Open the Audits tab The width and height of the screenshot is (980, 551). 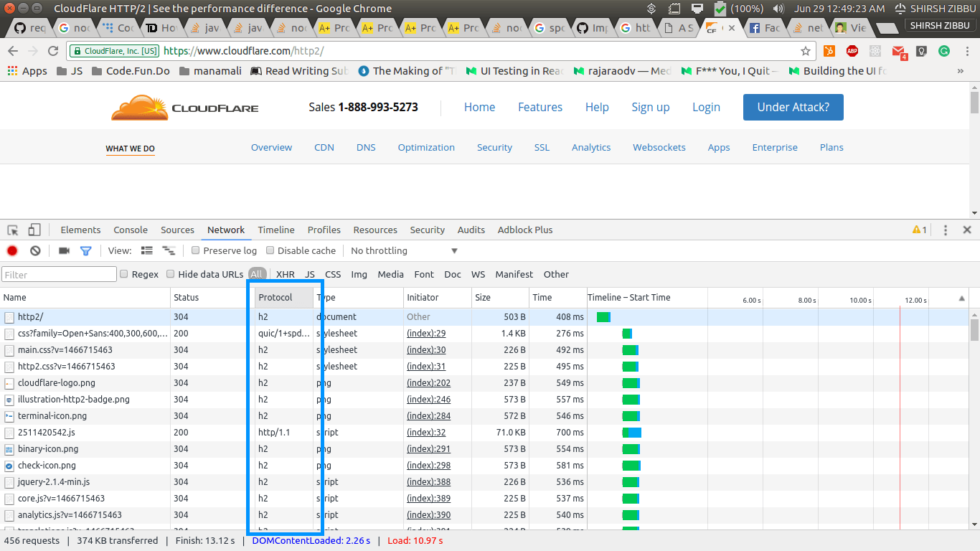(471, 230)
